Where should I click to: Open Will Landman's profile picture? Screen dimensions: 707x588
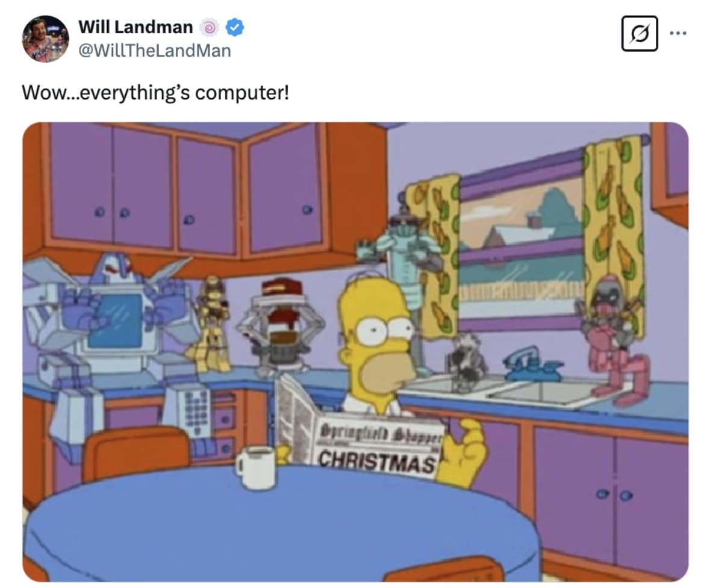tap(45, 39)
